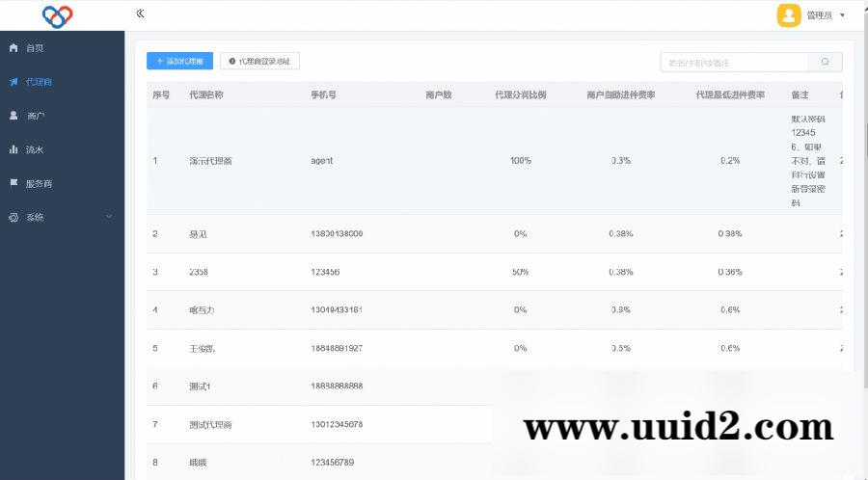Focus the name/phone/remark search field
Screen dimensions: 868x480
[x=734, y=62]
